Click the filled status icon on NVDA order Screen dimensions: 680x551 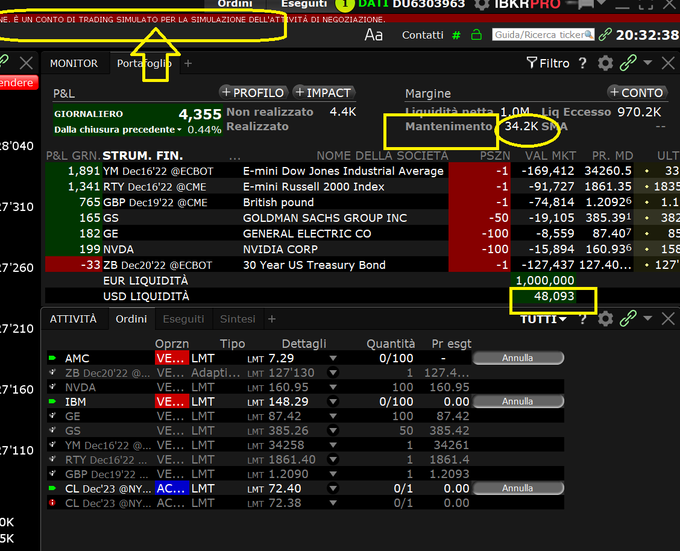(52, 387)
